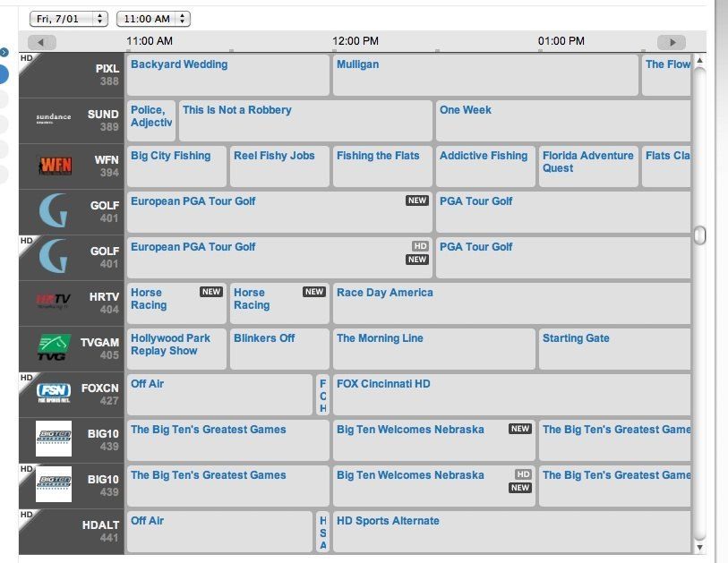The width and height of the screenshot is (728, 563).
Task: Click the right arrow to show later times
Action: click(671, 42)
